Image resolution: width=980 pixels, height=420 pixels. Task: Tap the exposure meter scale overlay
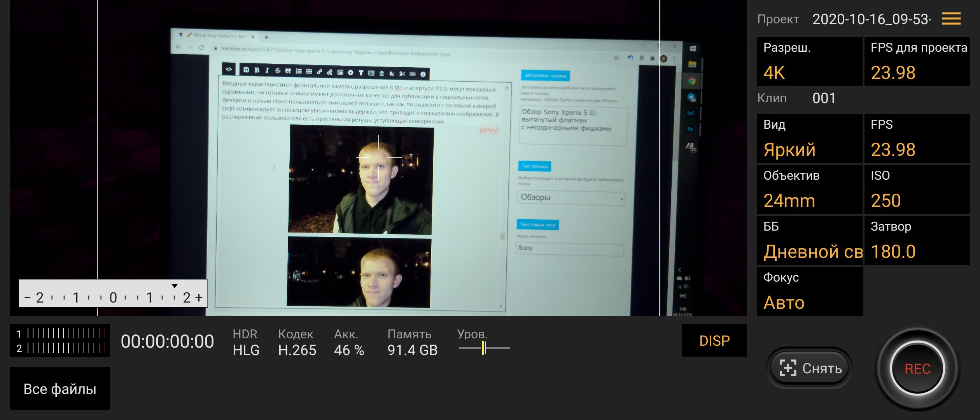[x=113, y=293]
